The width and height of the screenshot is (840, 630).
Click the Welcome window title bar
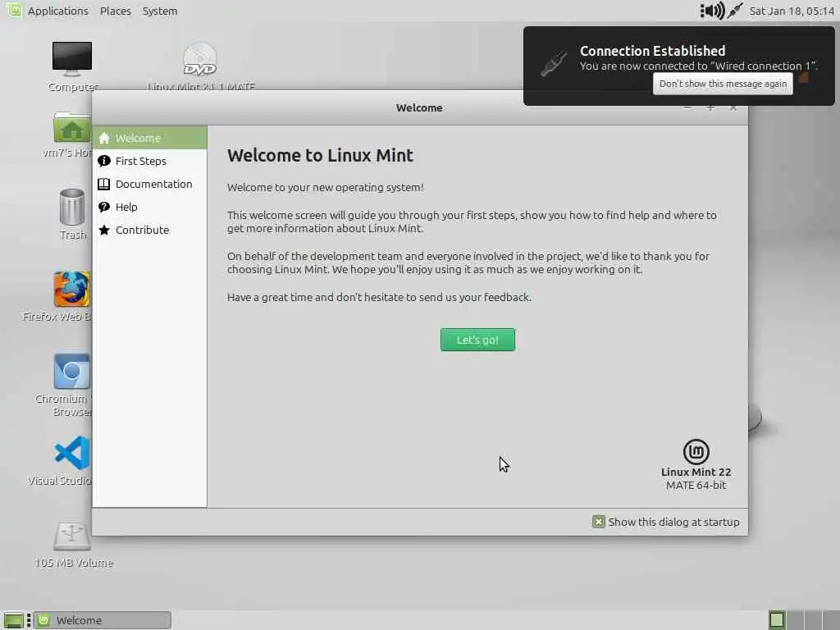tap(419, 107)
